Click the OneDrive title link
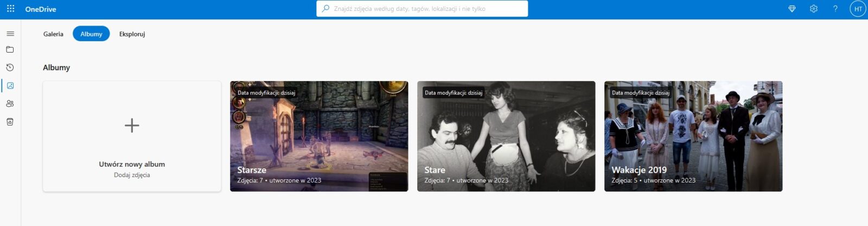The width and height of the screenshot is (868, 226). [41, 9]
